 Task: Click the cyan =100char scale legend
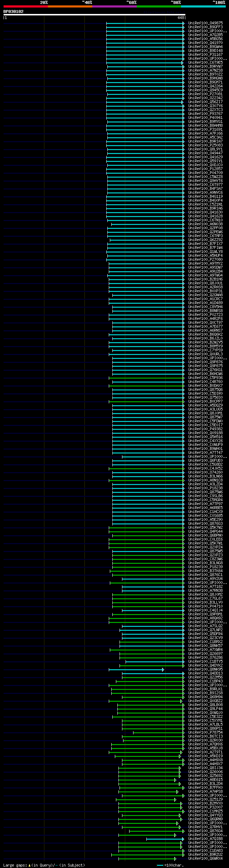pyautogui.click(x=170, y=865)
